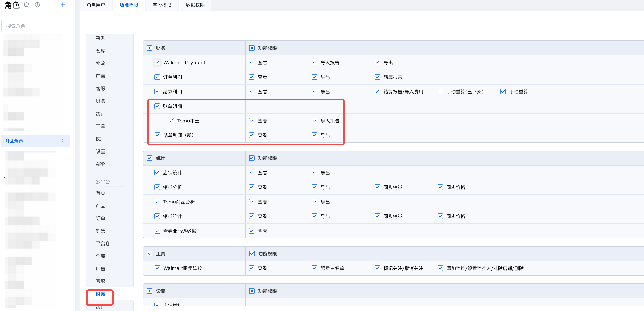644x311 pixels.
Task: Open the 数据权限 tab
Action: [x=195, y=5]
